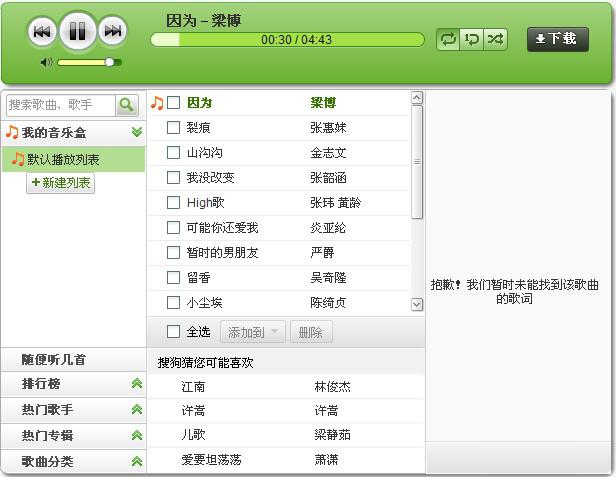
Task: Skip to the previous track
Action: point(42,31)
